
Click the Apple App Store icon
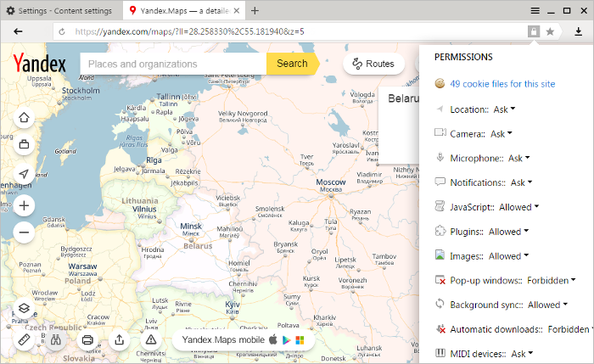coord(272,339)
